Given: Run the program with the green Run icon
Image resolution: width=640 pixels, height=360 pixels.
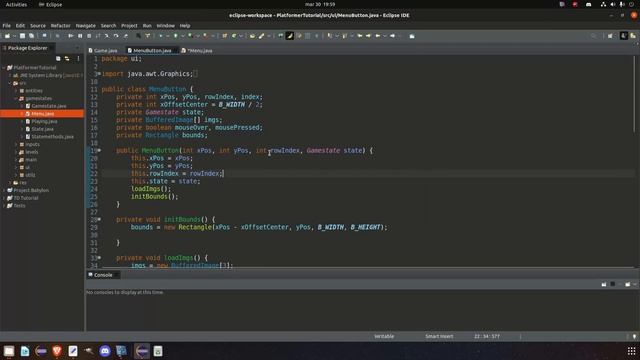Looking at the screenshot, I should [x=176, y=36].
